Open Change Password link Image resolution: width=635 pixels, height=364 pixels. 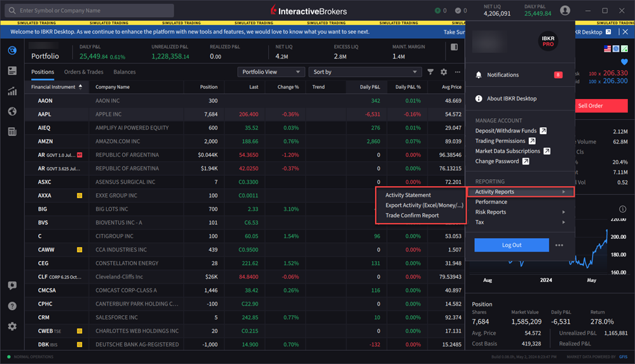pyautogui.click(x=502, y=161)
